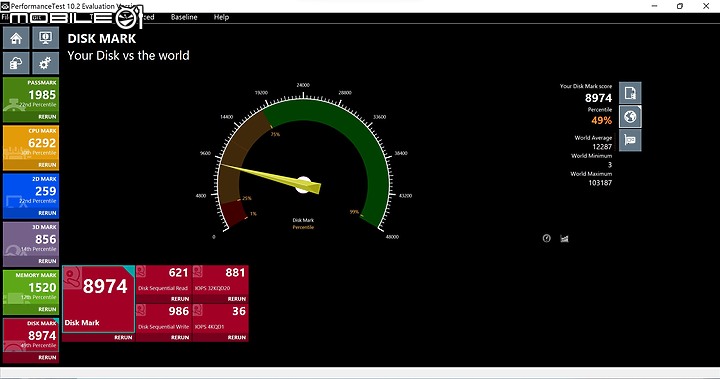Screen dimensions: 720x379
Task: Open the Disk Sequential Write 986 result
Action: tap(163, 318)
